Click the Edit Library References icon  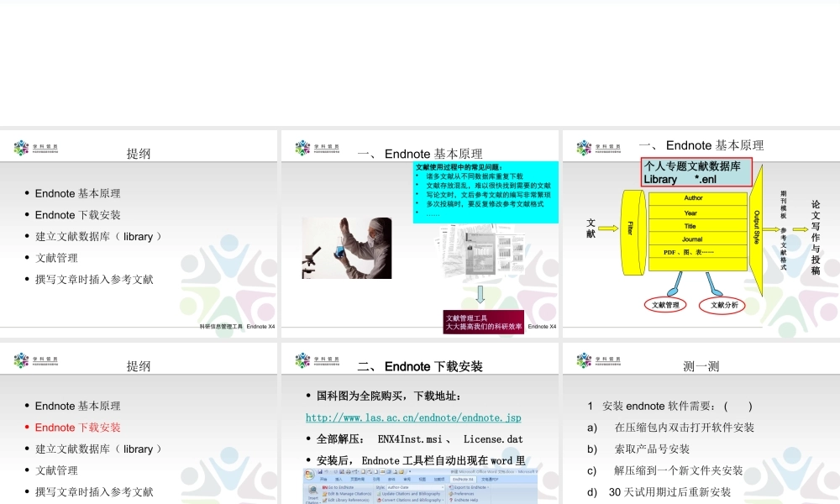click(346, 501)
